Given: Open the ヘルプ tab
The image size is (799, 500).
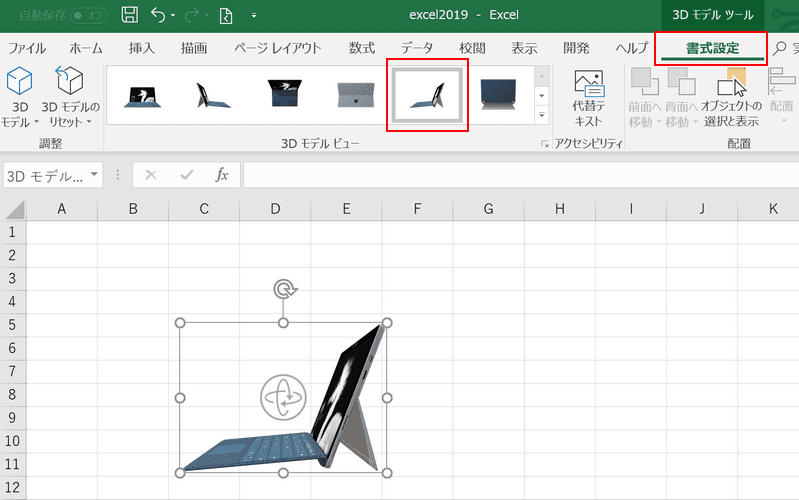Looking at the screenshot, I should (x=631, y=48).
